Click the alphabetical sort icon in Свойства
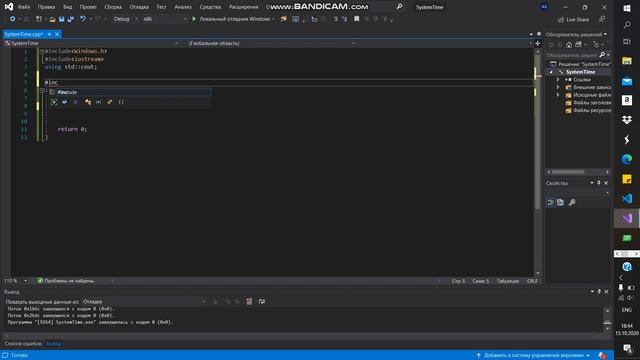The width and height of the screenshot is (640, 360). (561, 202)
